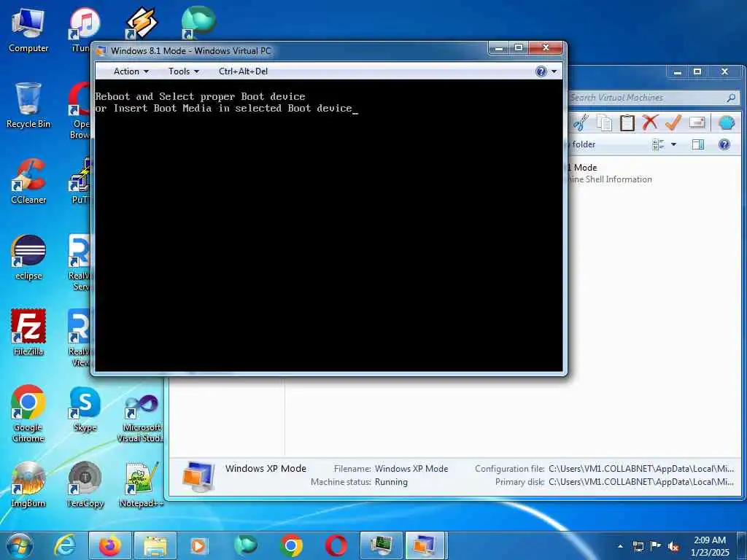The width and height of the screenshot is (747, 560).
Task: Click the email envelope toolbar icon
Action: [697, 122]
